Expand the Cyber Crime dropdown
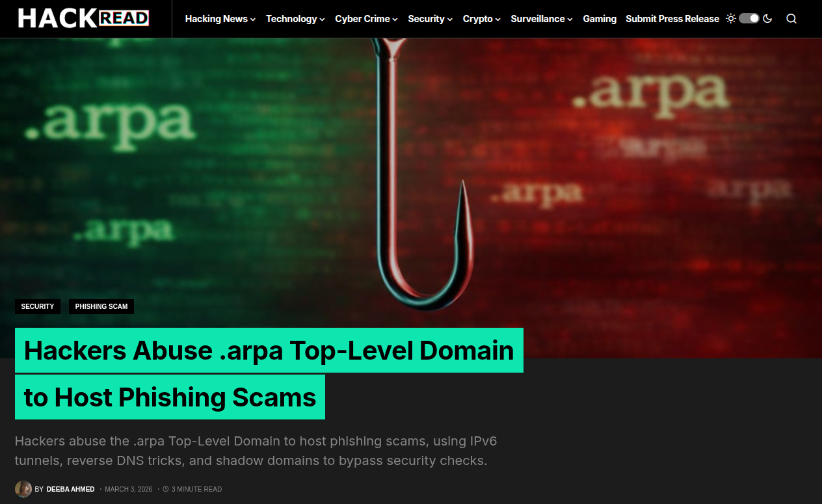Viewport: 822px width, 504px height. point(367,19)
